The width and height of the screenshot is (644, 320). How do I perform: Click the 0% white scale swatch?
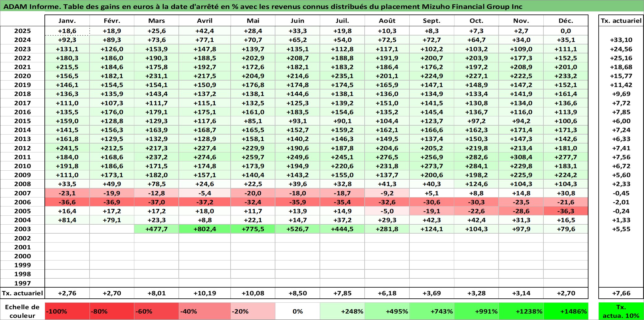point(297,311)
